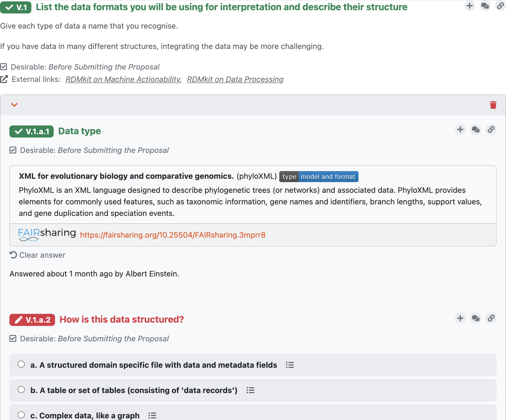Click 'Answered about 1 month ago by Albert Einstein.'
Viewport: 506px width, 420px height.
94,274
